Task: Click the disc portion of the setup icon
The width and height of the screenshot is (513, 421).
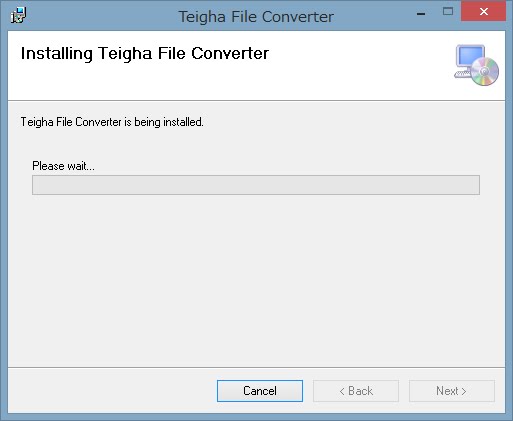Action: coord(485,71)
